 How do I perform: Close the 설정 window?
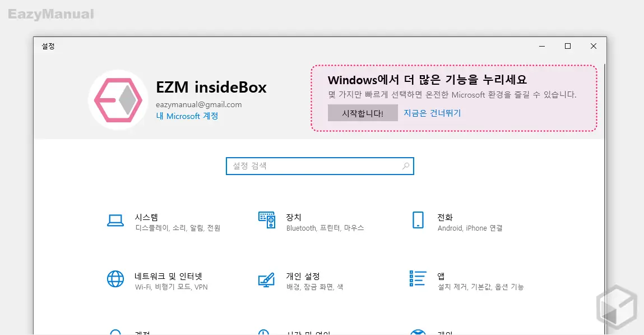594,46
